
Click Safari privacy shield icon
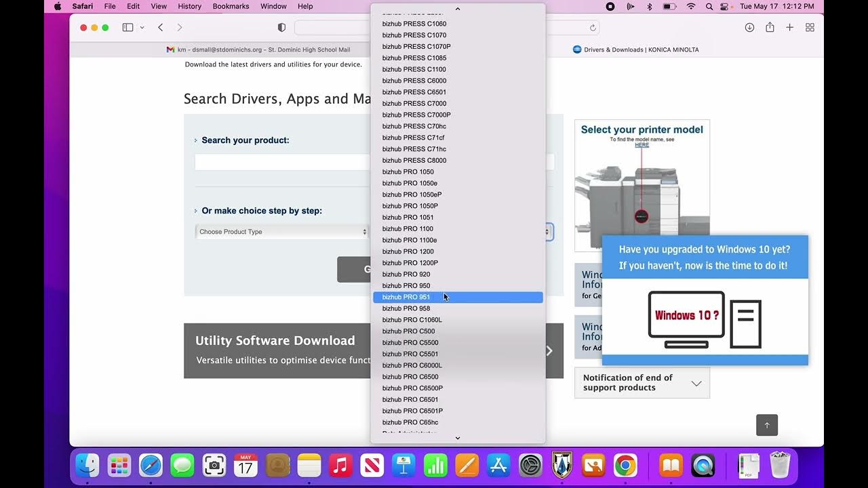(281, 27)
